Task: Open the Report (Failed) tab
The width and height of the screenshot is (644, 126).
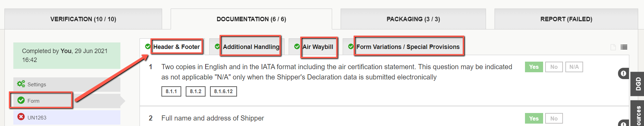Action: (x=566, y=19)
